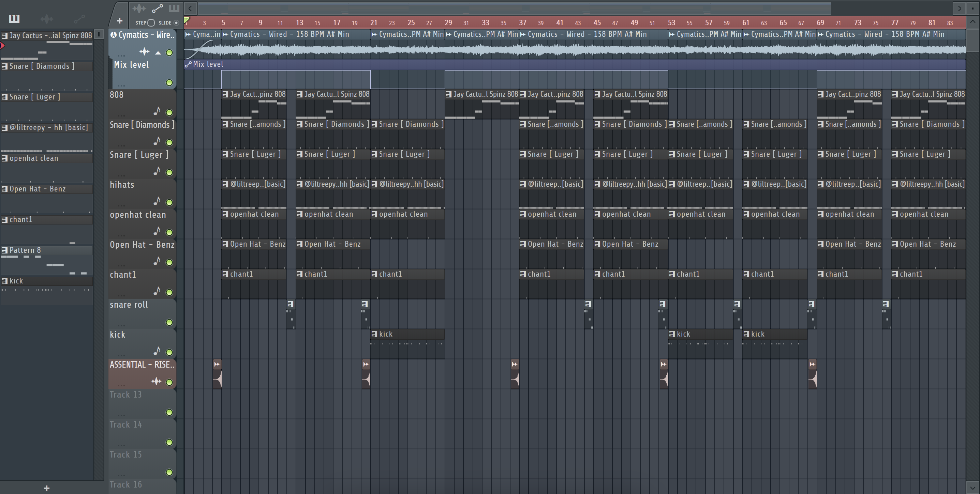Open menu of hihats clip at bar 37

click(523, 184)
